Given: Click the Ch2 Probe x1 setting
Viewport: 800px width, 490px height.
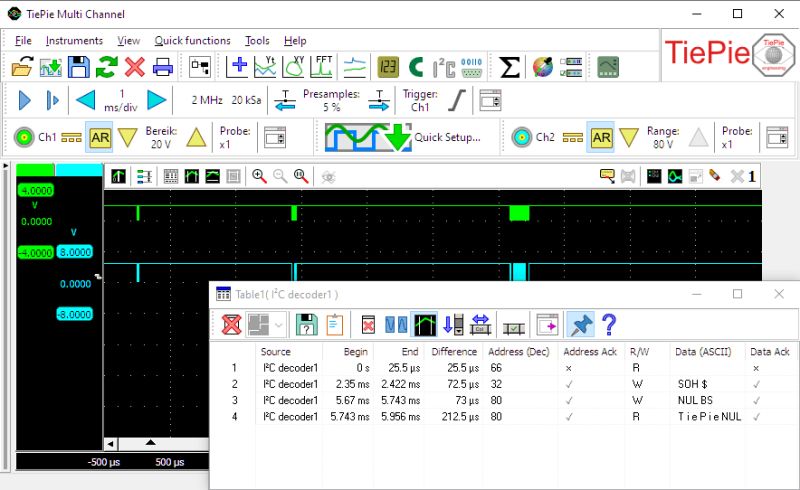Looking at the screenshot, I should pos(737,137).
